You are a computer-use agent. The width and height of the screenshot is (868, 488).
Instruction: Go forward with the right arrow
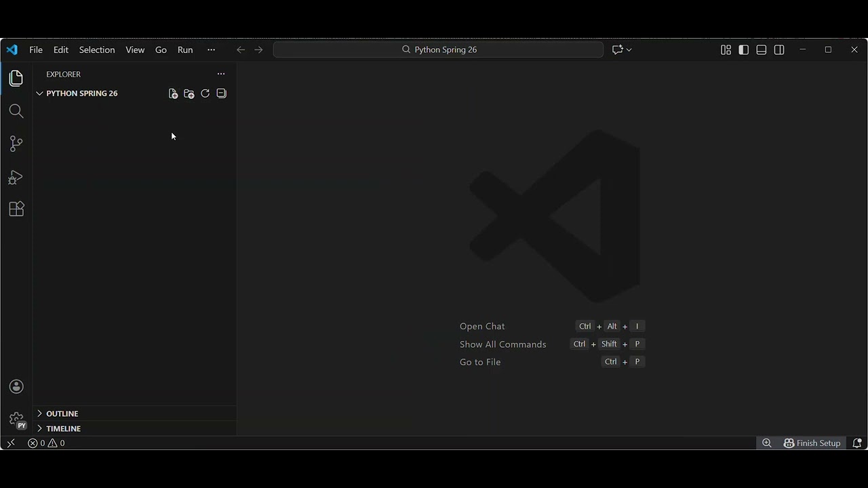click(x=258, y=49)
